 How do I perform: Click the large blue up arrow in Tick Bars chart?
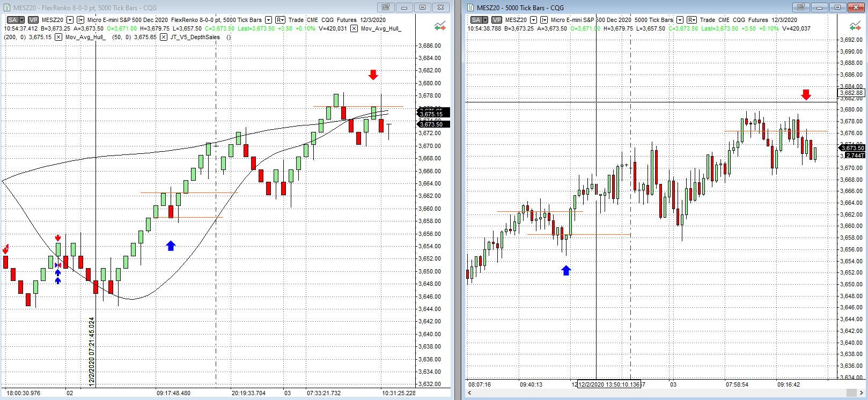coord(566,270)
